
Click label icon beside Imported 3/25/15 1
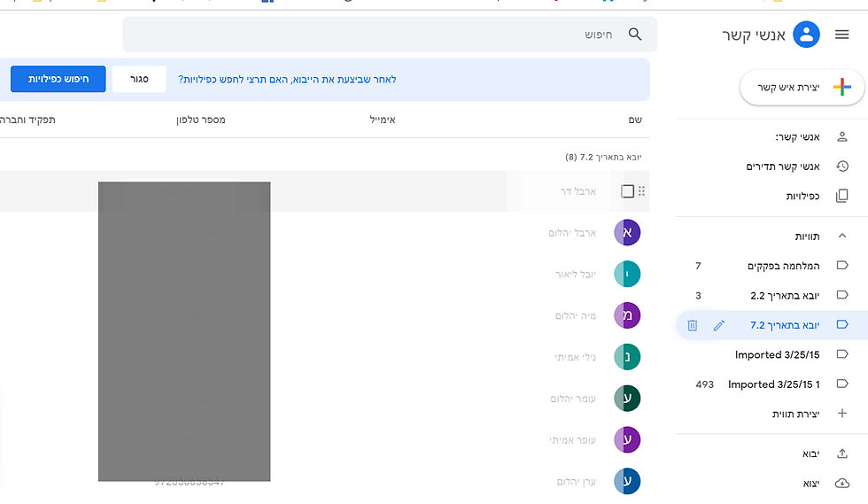point(842,384)
